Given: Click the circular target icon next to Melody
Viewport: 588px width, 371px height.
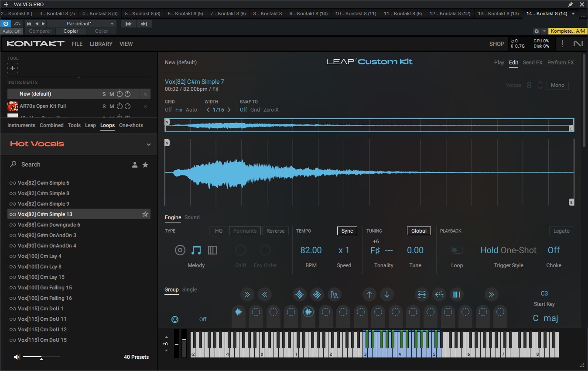Looking at the screenshot, I should 180,250.
